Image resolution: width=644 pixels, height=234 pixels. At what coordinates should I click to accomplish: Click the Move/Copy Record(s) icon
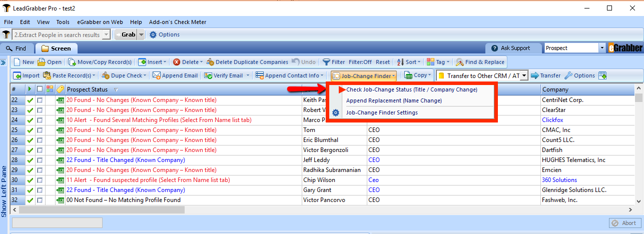pyautogui.click(x=72, y=62)
